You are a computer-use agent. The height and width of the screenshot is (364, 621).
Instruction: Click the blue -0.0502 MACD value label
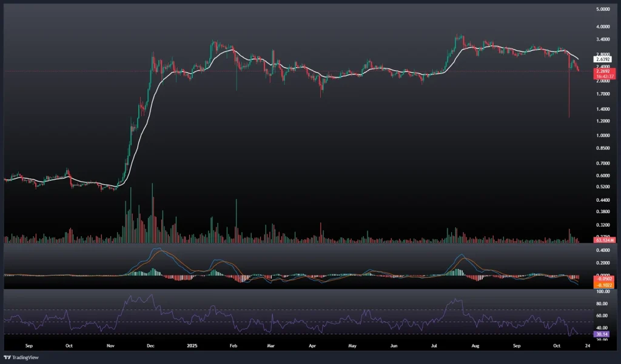[x=588, y=279]
